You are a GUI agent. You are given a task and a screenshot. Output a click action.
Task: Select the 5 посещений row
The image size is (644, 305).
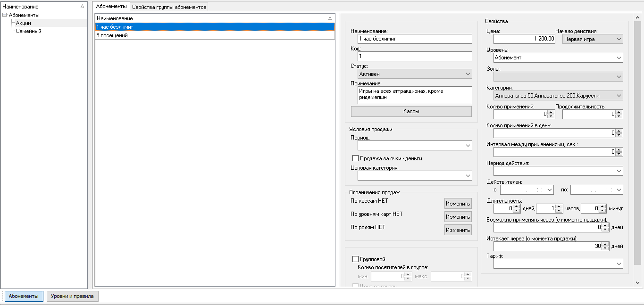215,35
